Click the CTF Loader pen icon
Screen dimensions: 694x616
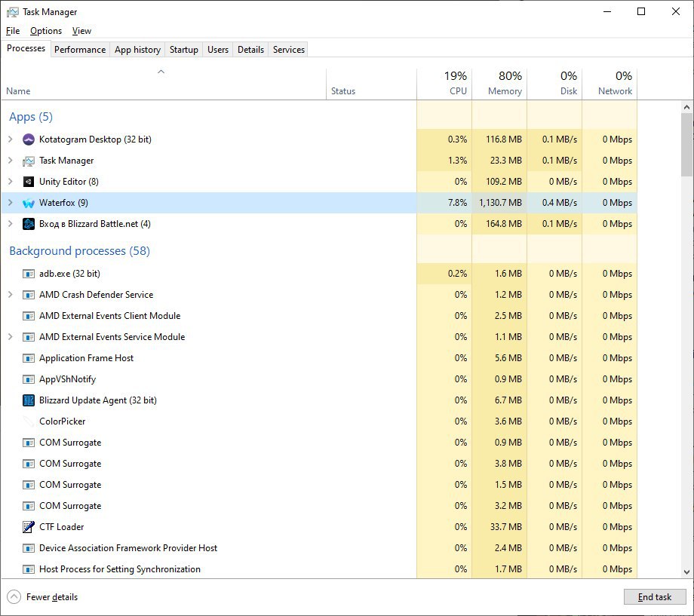(x=29, y=527)
